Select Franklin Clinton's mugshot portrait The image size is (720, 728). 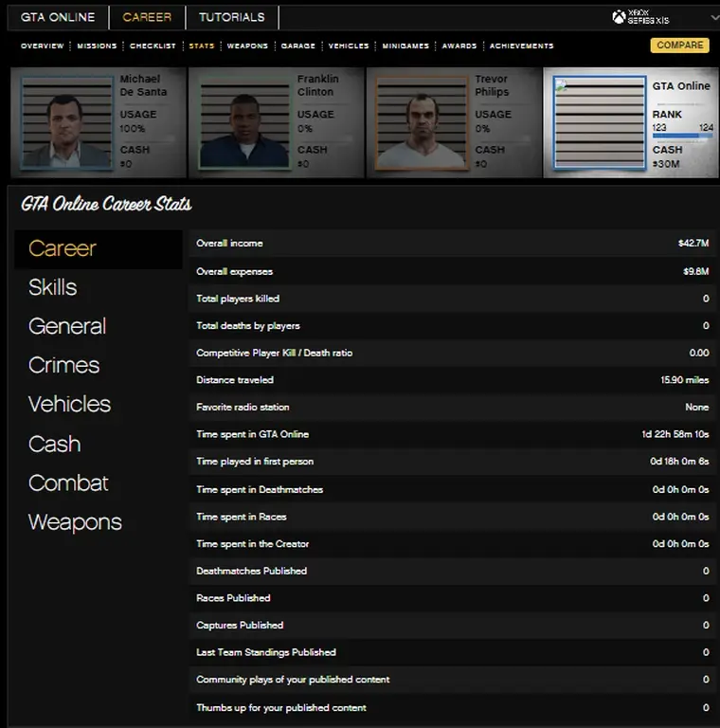[x=243, y=123]
